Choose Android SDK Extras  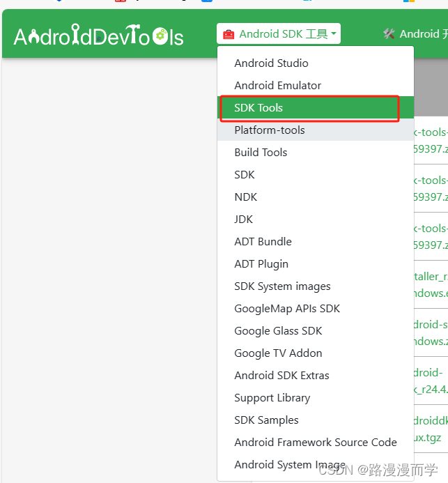316,376
